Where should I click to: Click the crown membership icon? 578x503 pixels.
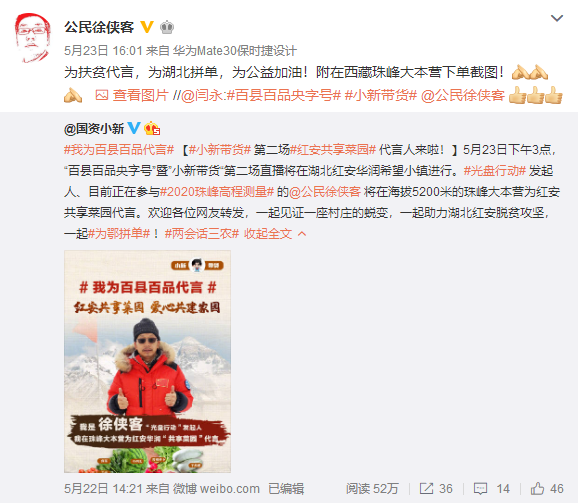167,27
